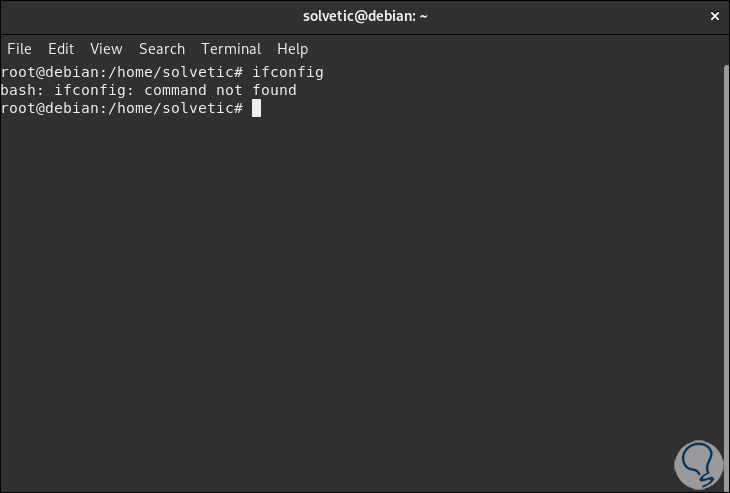Close the terminal window
The image size is (730, 493).
click(x=714, y=16)
